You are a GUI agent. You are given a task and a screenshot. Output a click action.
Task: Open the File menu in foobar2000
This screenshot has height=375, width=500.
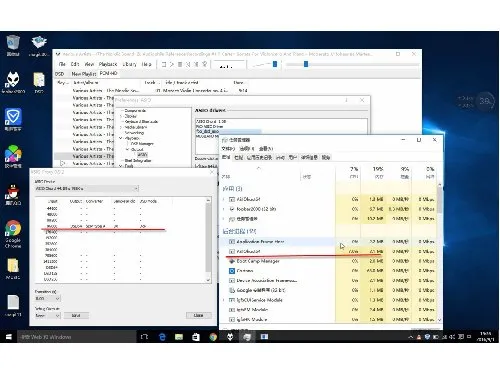[62, 64]
